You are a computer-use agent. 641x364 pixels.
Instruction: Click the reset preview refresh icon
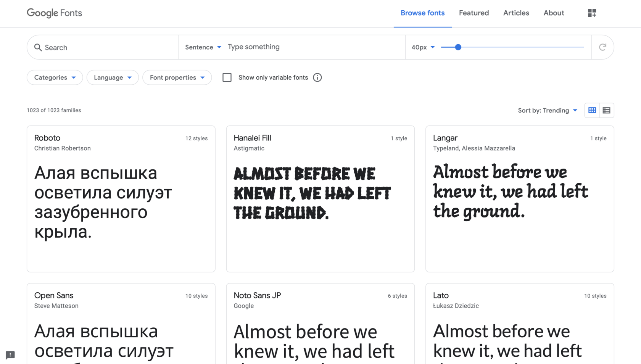click(x=602, y=47)
